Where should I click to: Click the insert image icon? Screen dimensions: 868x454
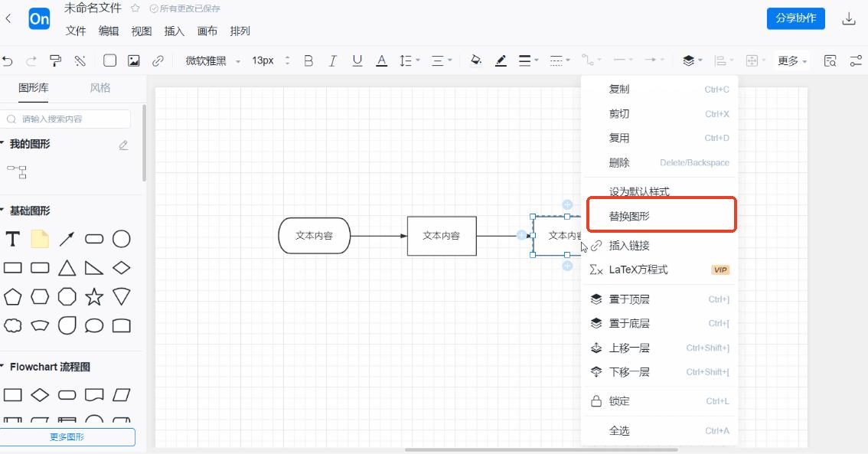pos(133,60)
